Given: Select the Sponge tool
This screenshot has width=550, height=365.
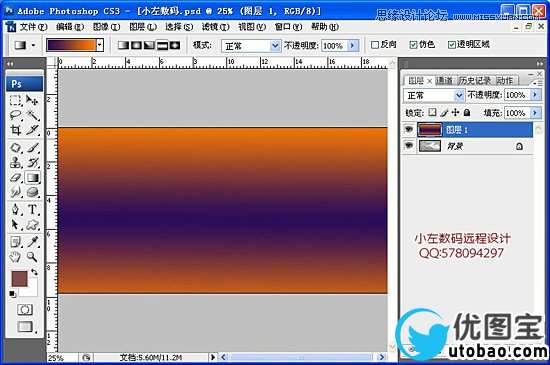Looking at the screenshot, I should 32,192.
